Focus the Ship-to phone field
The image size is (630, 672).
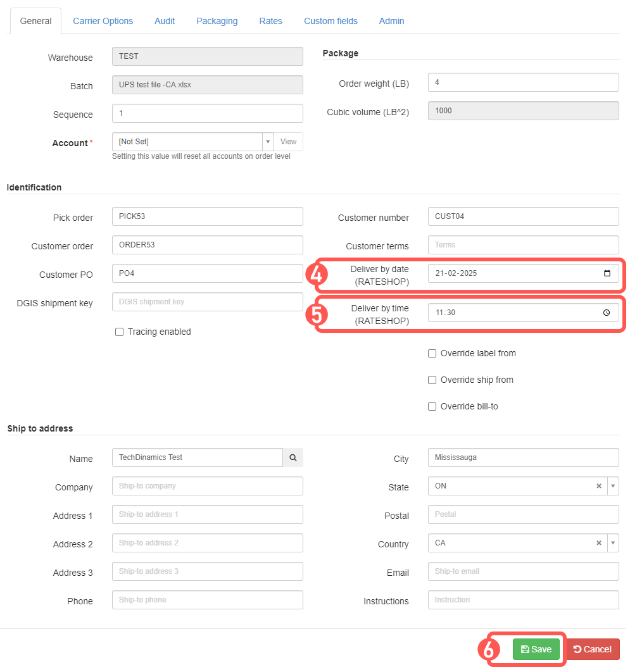coord(208,600)
